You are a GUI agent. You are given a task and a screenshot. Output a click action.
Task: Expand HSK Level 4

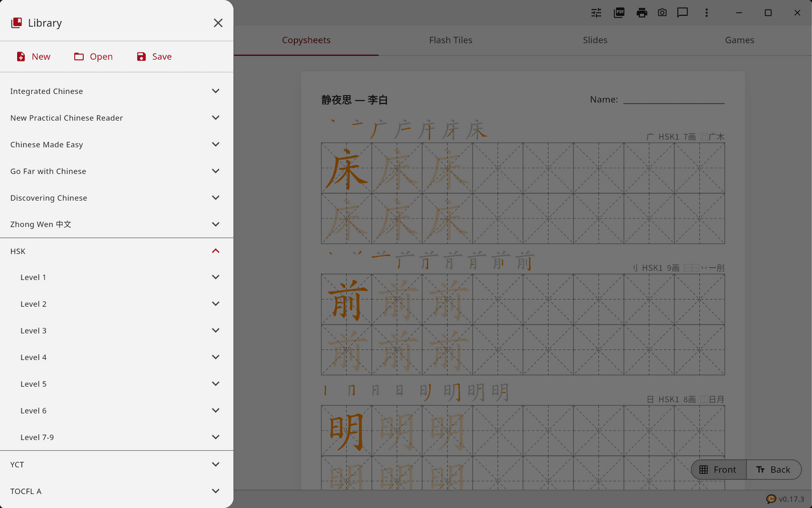(x=117, y=357)
